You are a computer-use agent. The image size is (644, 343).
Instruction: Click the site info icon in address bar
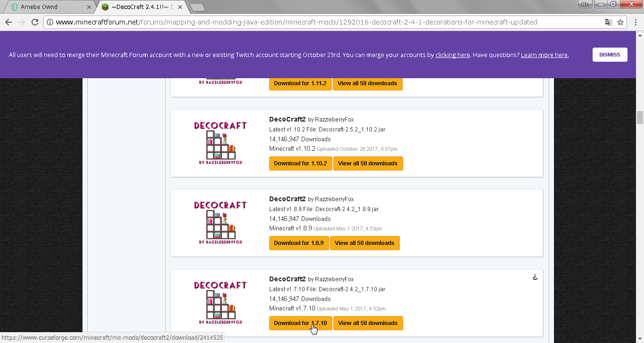tap(50, 22)
